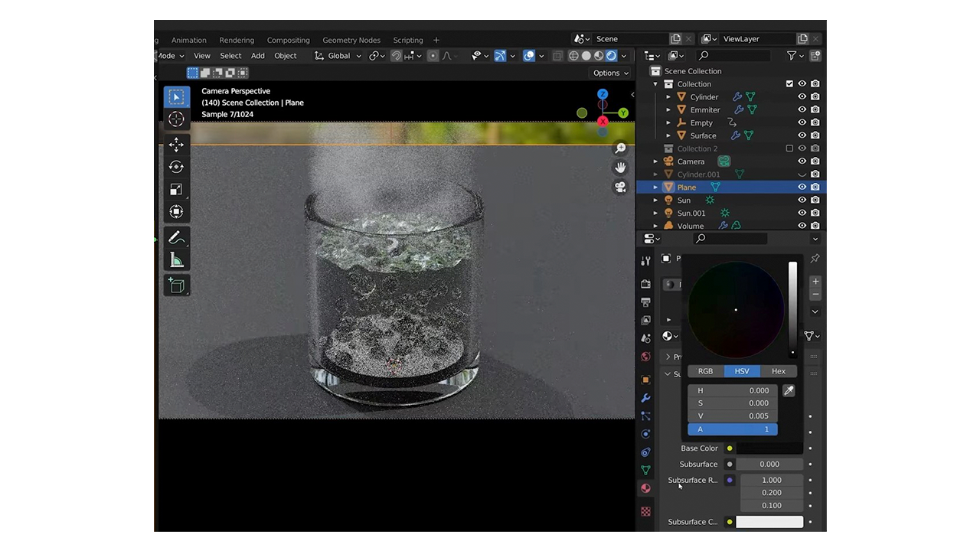980x551 pixels.
Task: Toggle visibility of the Sun object
Action: 802,201
